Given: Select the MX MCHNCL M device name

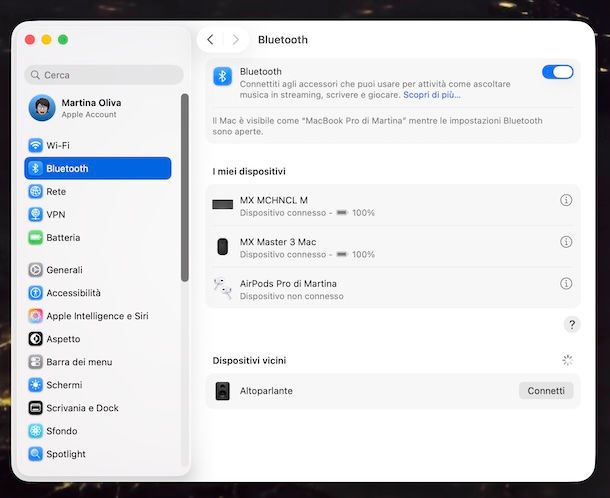Looking at the screenshot, I should [x=273, y=200].
